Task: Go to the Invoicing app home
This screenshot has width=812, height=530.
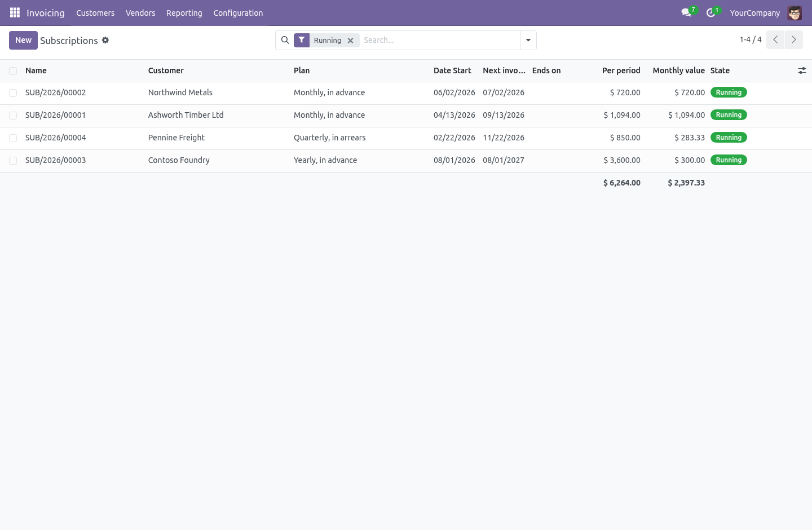Action: 46,12
